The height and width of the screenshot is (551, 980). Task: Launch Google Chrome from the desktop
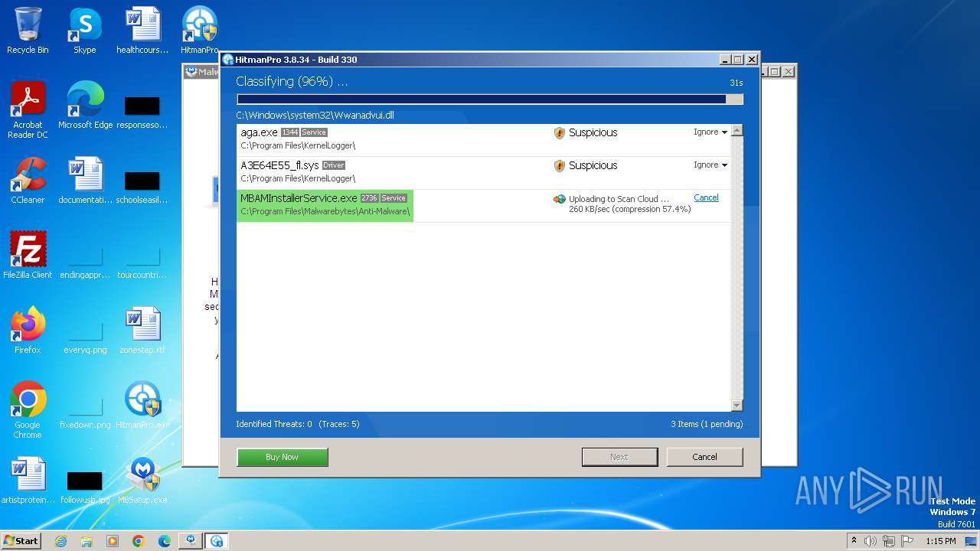click(28, 410)
